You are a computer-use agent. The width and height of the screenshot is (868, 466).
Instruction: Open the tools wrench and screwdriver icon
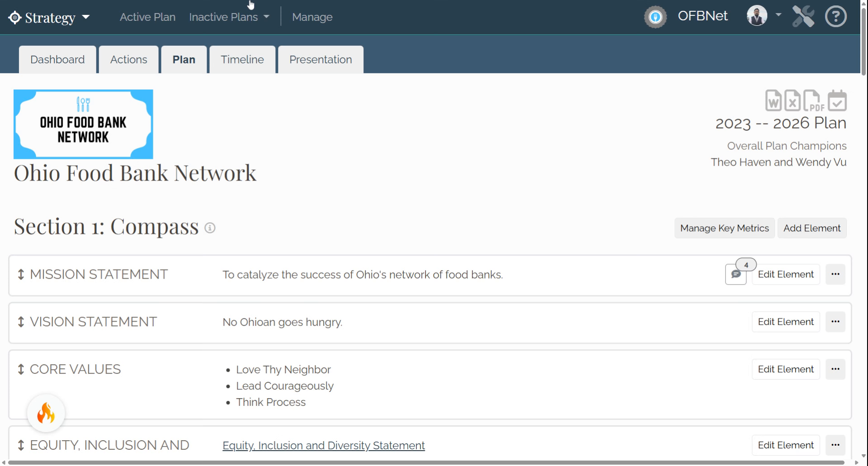click(x=803, y=17)
